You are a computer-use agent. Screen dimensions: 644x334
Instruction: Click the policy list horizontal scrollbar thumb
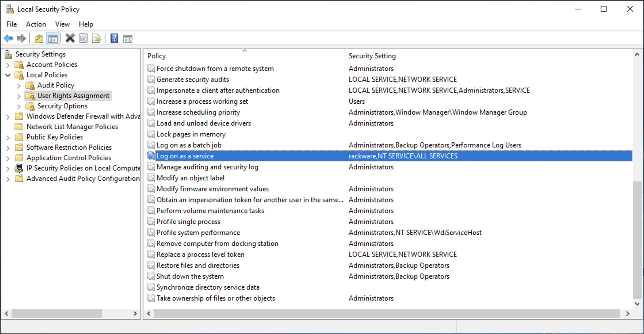point(386,313)
